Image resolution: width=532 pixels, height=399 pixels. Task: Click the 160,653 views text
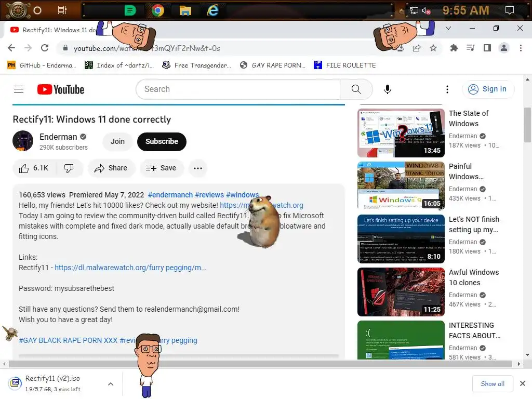point(42,195)
